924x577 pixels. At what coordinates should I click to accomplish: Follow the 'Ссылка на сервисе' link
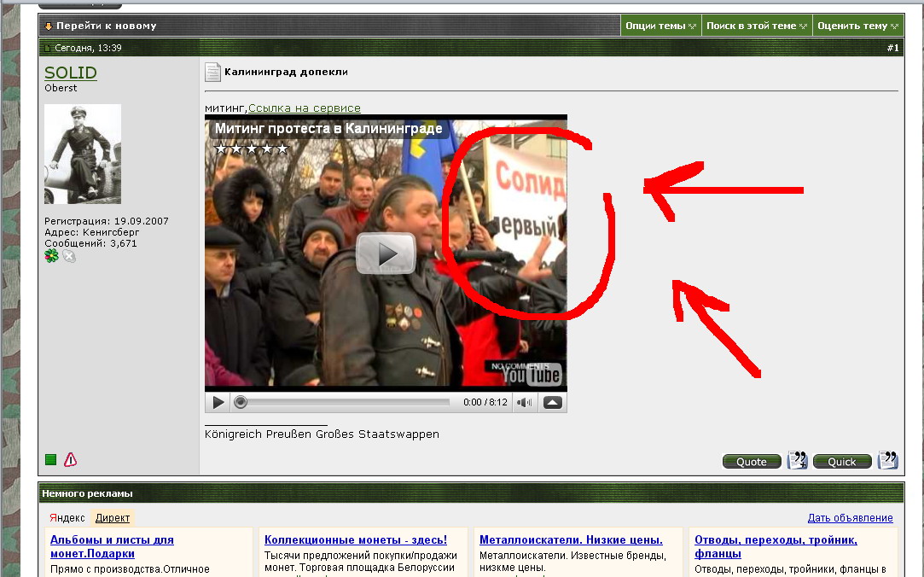(304, 108)
